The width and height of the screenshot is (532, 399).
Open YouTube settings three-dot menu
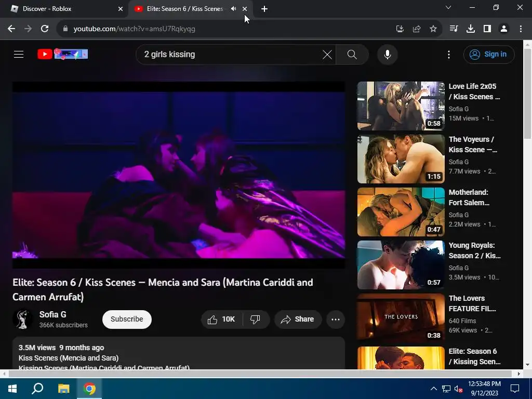click(448, 54)
